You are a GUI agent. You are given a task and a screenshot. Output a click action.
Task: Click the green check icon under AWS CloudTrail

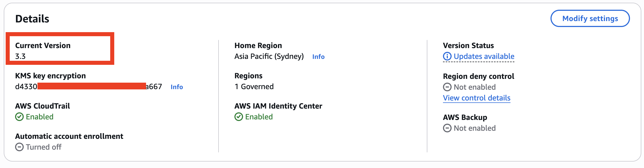[x=19, y=117]
